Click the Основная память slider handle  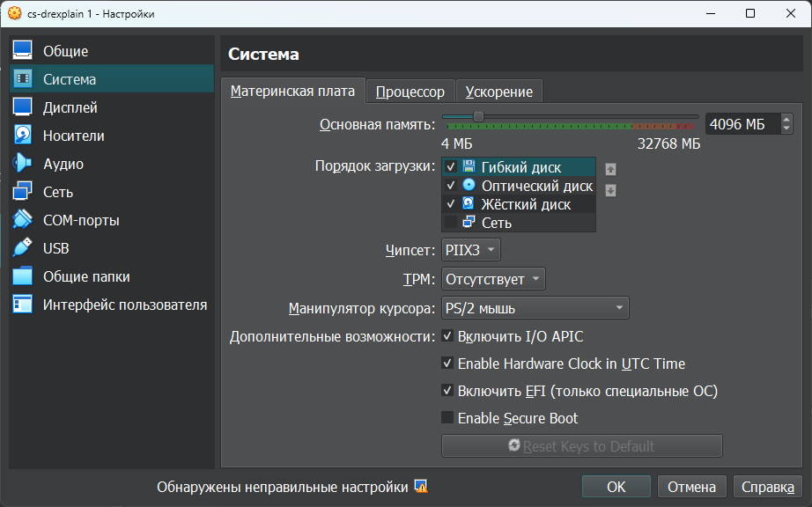(478, 116)
